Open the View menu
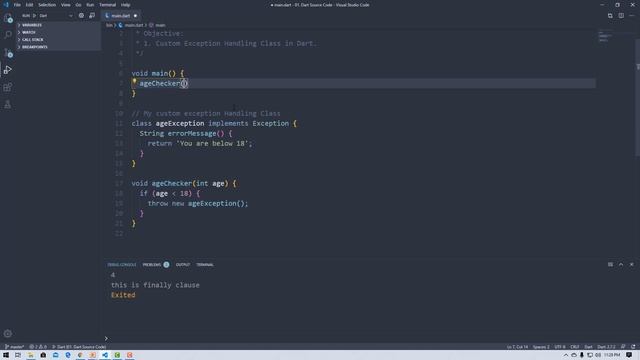This screenshot has height=360, width=640. click(x=65, y=5)
